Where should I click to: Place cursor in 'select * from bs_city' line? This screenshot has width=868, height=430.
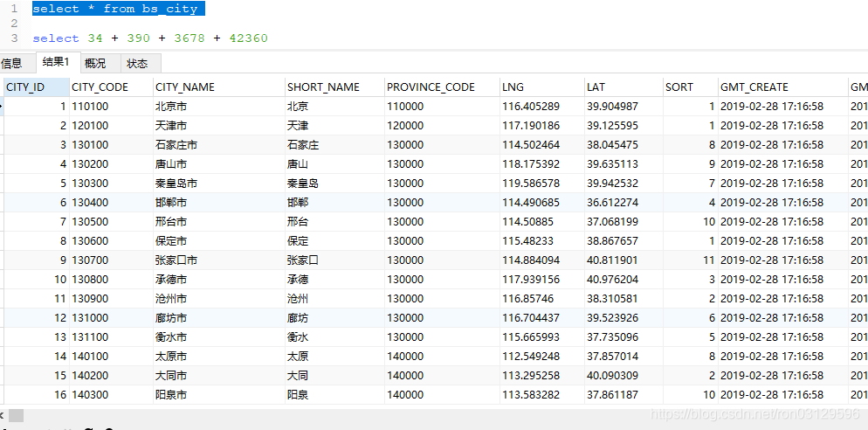(x=119, y=9)
